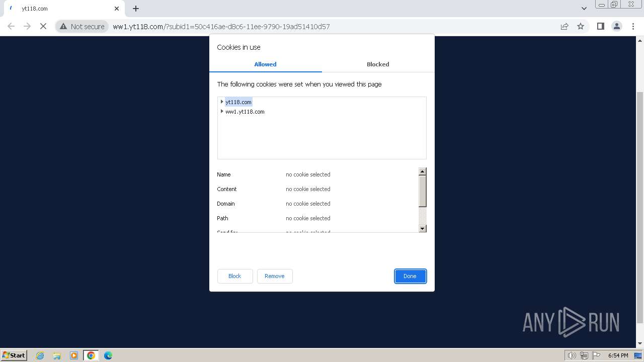The width and height of the screenshot is (644, 362).
Task: Open Chrome's three-dot menu
Action: click(633, 26)
